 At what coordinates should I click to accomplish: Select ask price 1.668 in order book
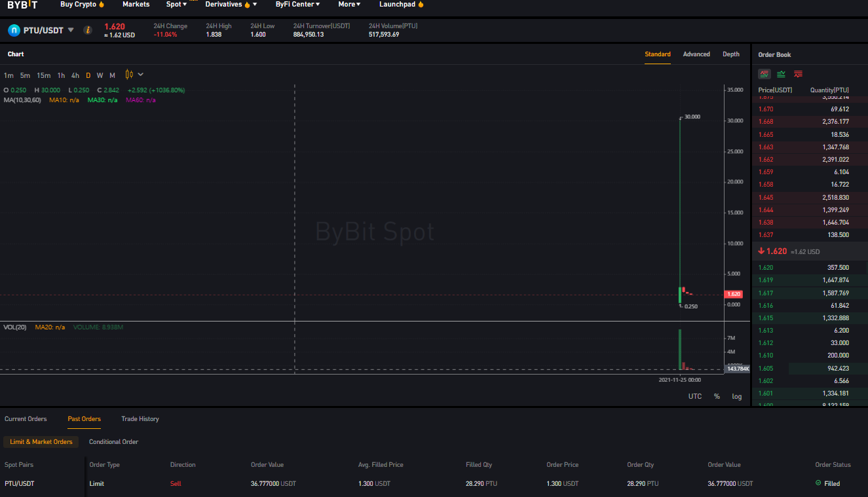[x=766, y=122]
